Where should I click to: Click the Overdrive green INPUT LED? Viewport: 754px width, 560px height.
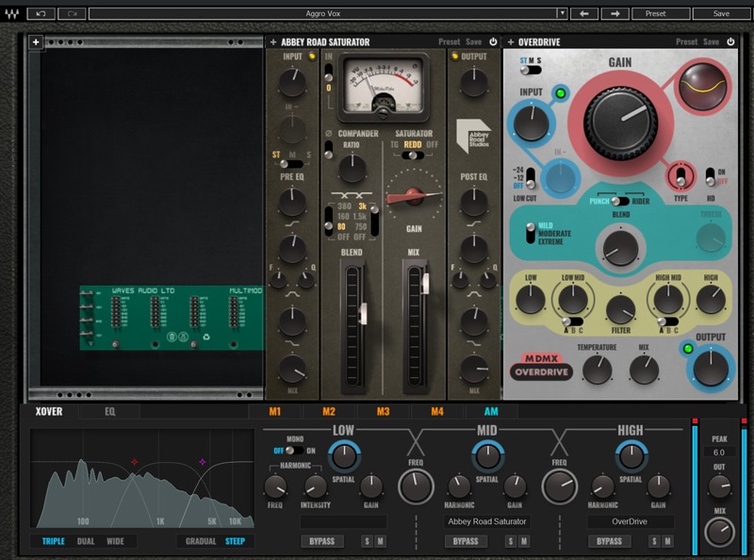(560, 93)
